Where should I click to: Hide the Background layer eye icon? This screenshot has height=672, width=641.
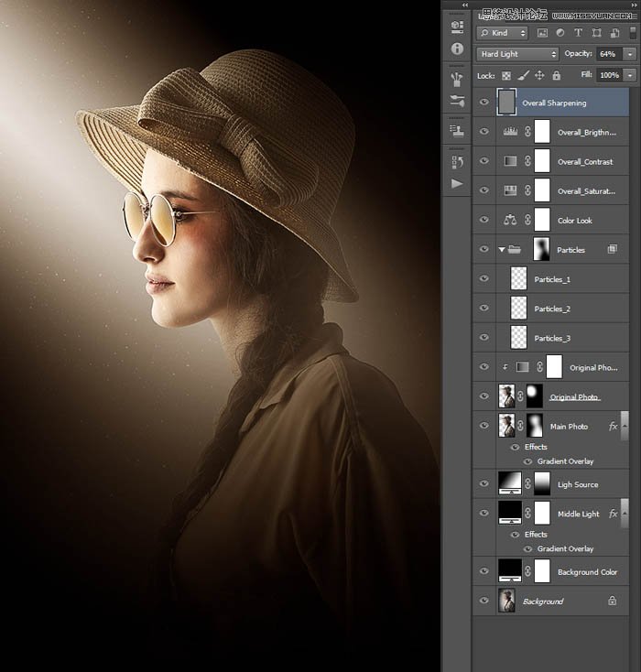(x=484, y=601)
